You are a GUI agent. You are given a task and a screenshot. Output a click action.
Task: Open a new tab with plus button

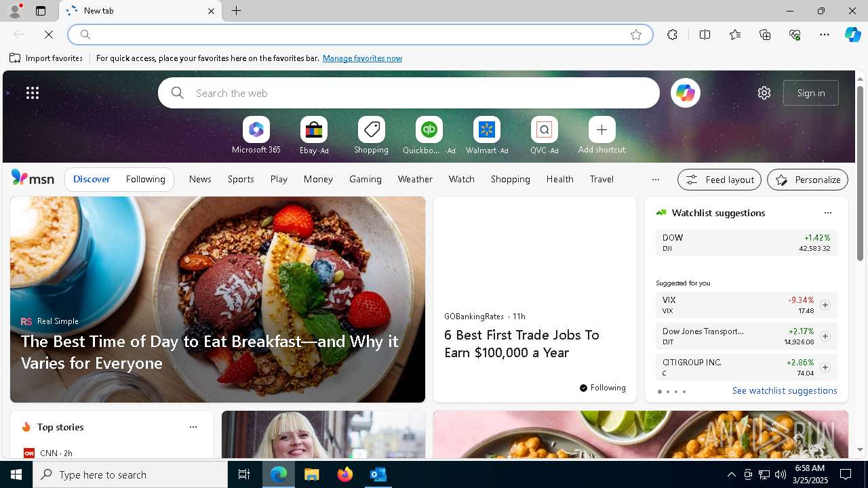[236, 11]
